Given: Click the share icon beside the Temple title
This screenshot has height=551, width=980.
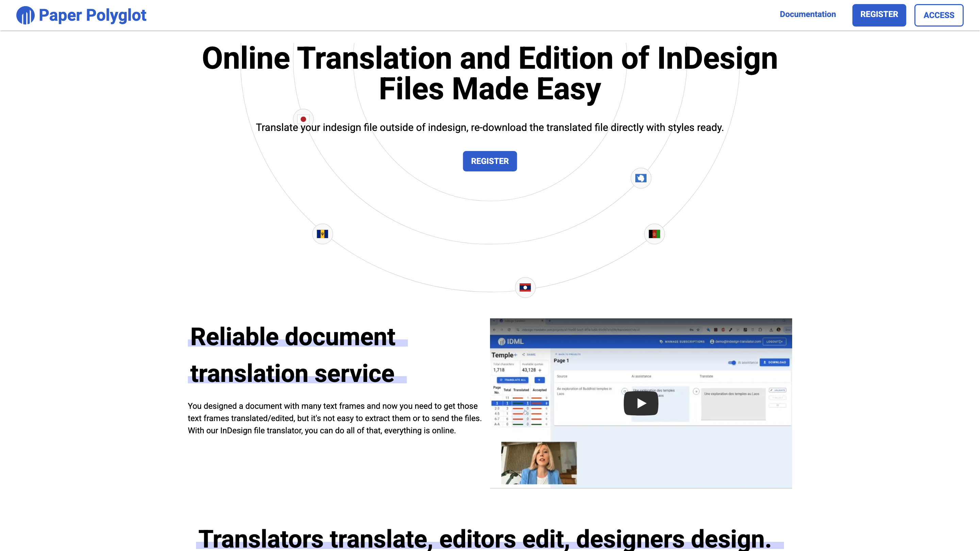Looking at the screenshot, I should (x=524, y=354).
